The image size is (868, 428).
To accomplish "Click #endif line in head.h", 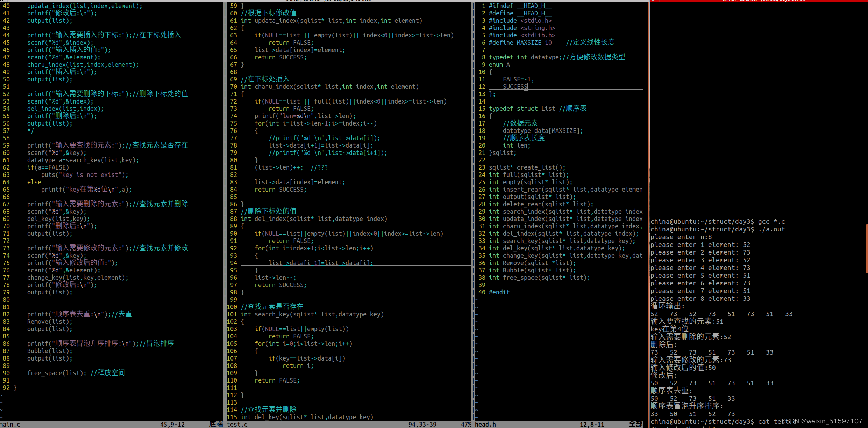I will tap(499, 292).
